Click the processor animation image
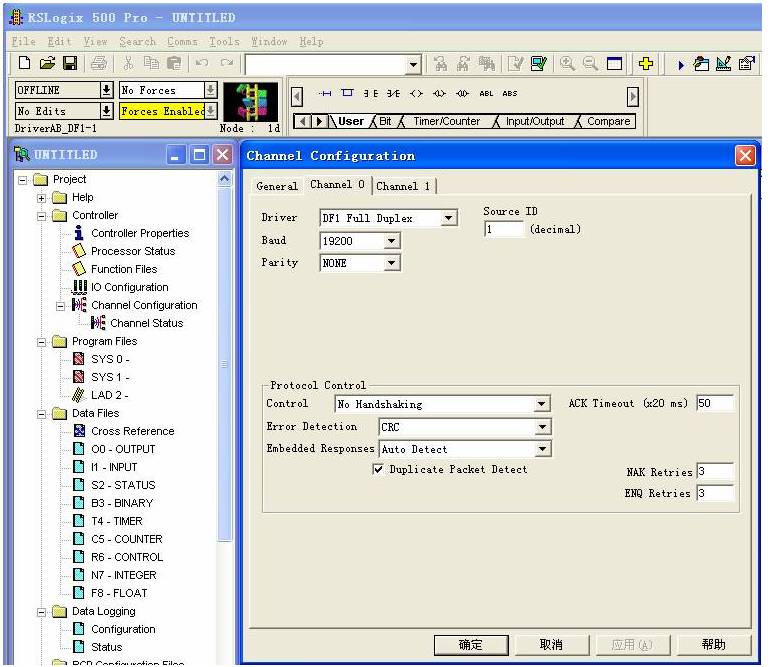The image size is (771, 667). (x=251, y=102)
